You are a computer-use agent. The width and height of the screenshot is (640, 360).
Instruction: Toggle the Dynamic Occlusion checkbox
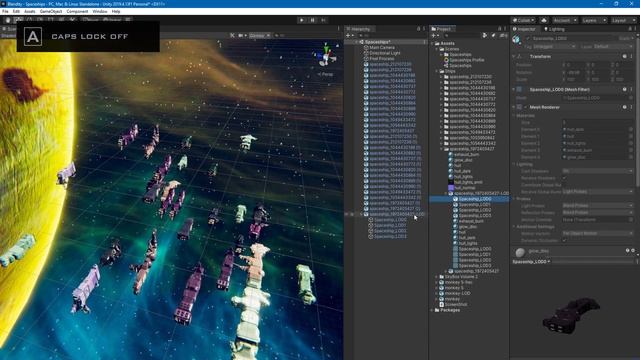coord(565,240)
